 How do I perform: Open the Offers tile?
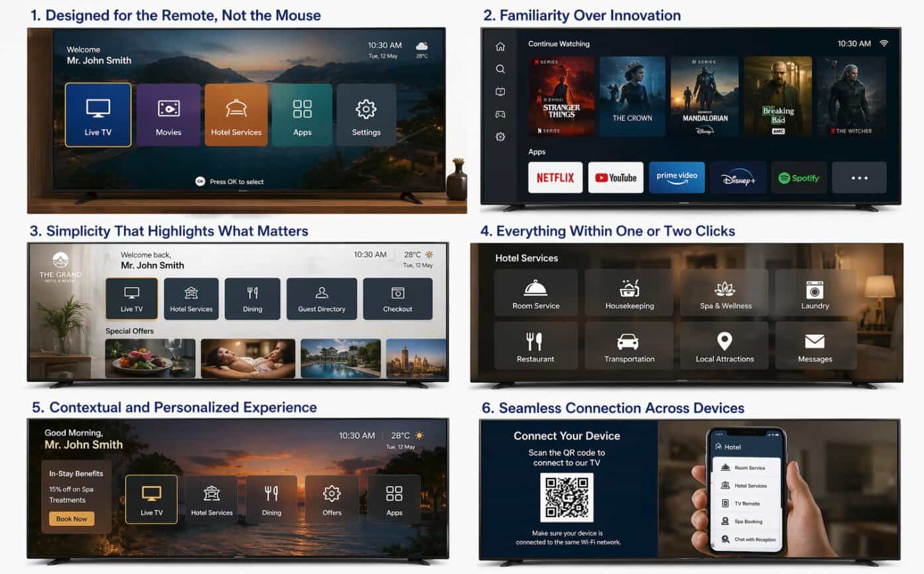coord(332,499)
